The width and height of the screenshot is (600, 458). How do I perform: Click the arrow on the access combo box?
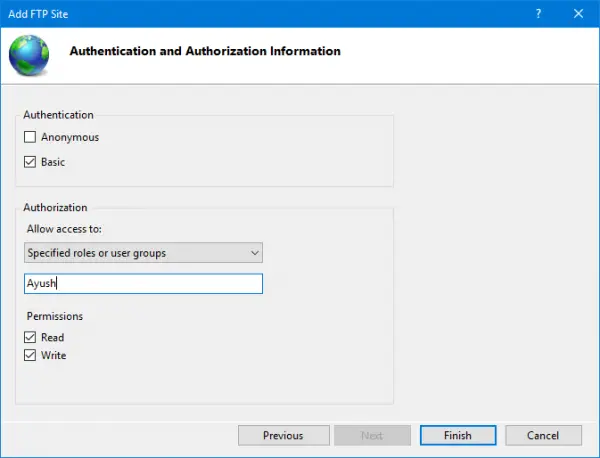coord(254,253)
